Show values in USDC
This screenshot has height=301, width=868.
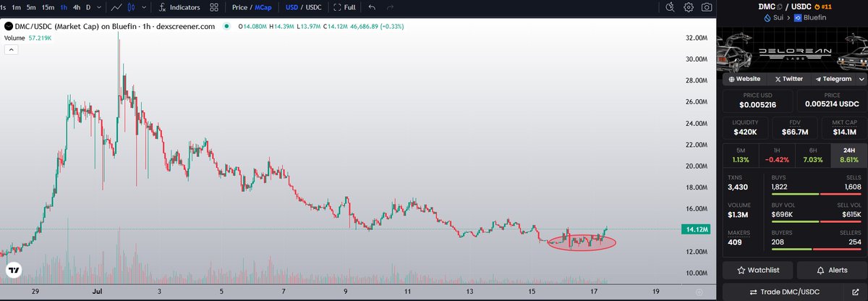pyautogui.click(x=314, y=7)
